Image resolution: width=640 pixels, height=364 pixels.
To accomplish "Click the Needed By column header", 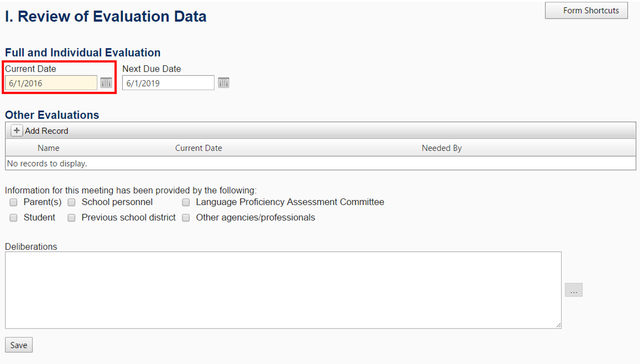I will click(x=441, y=147).
